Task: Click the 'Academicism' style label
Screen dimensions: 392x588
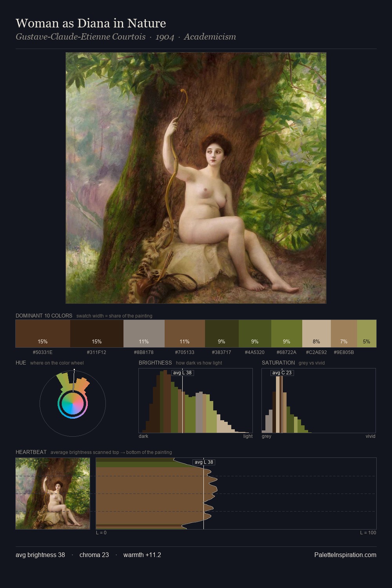Action: pyautogui.click(x=210, y=37)
